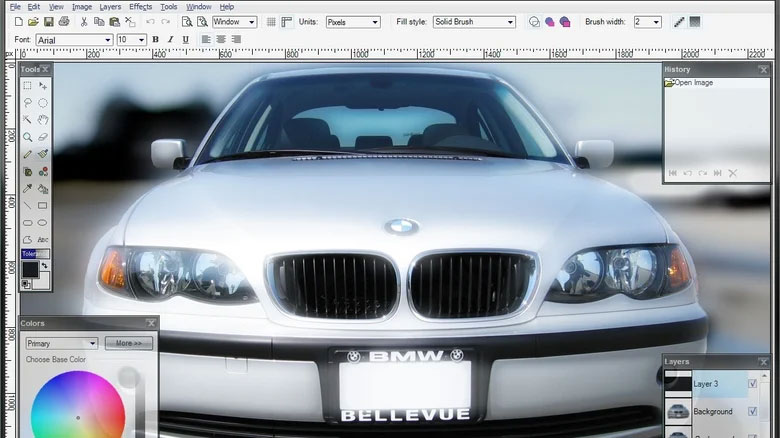Select the Paint Bucket tool
Image resolution: width=780 pixels, height=438 pixels.
43,189
